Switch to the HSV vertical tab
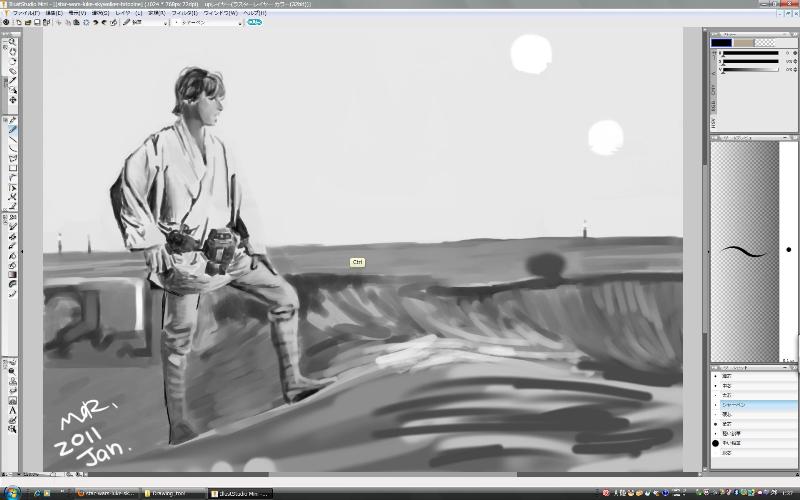Viewport: 800px width, 500px height. click(713, 122)
